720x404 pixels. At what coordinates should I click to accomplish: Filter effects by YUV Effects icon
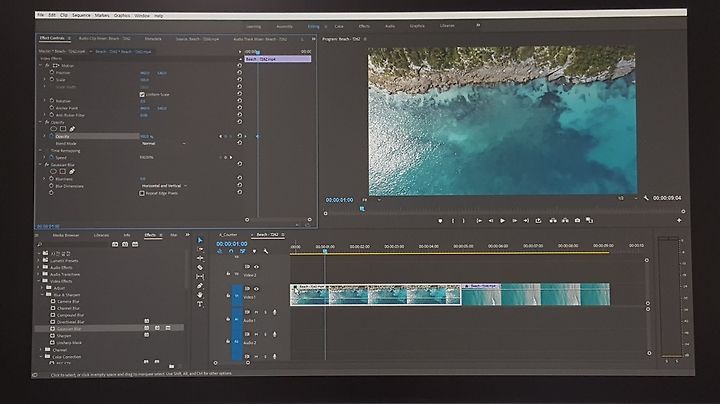(x=135, y=245)
